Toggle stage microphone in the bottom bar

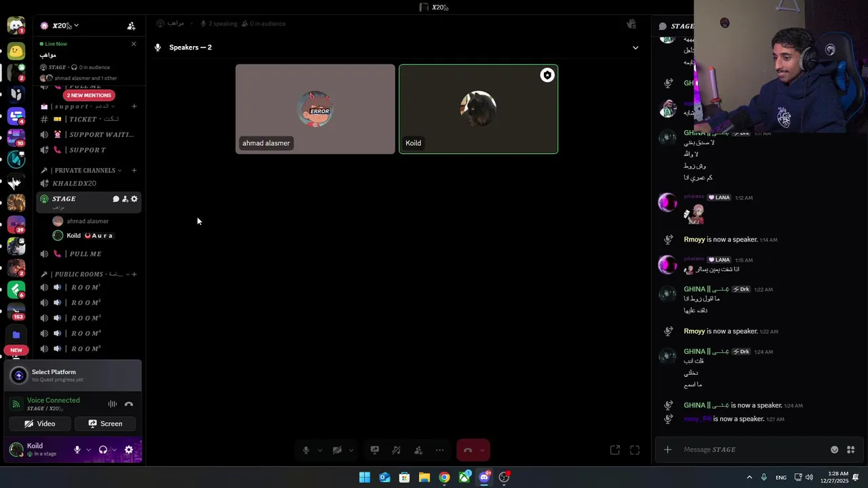click(307, 450)
